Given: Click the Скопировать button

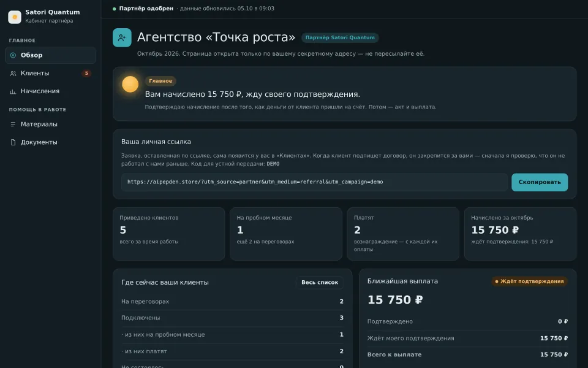Looking at the screenshot, I should [x=540, y=182].
